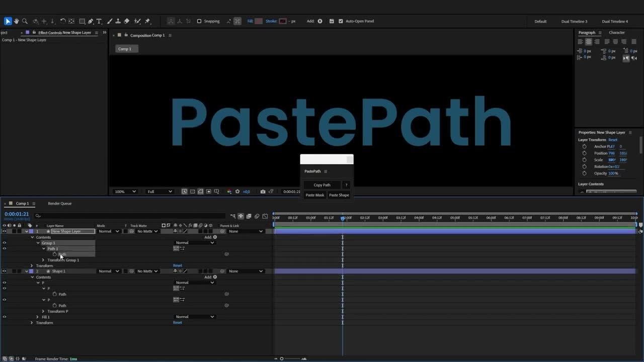Click the Fill color swatch
The width and height of the screenshot is (644, 362).
tap(259, 21)
